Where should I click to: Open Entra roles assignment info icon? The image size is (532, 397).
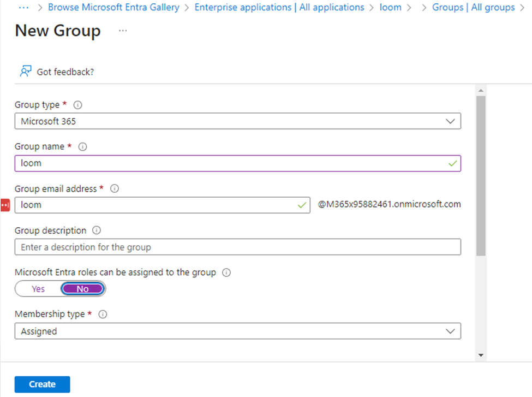point(226,272)
